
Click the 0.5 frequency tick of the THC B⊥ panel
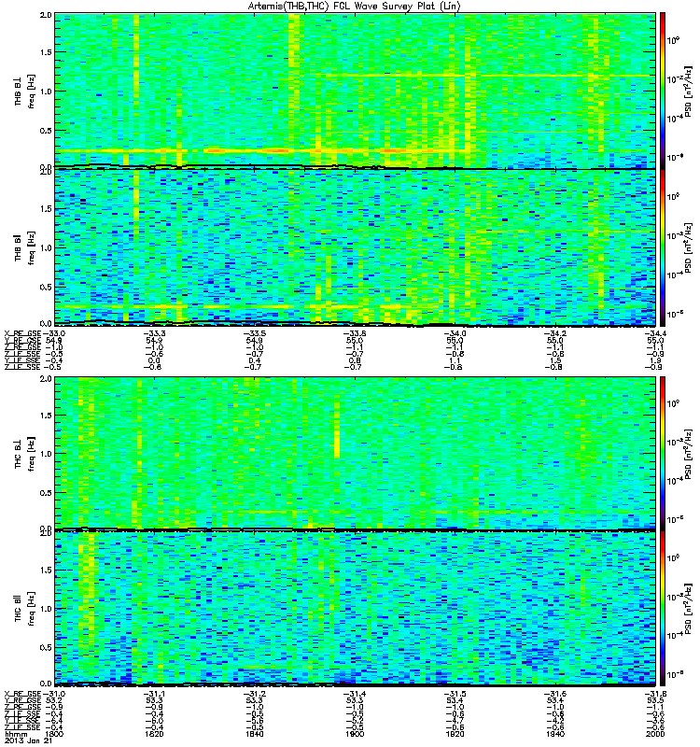tap(46, 493)
